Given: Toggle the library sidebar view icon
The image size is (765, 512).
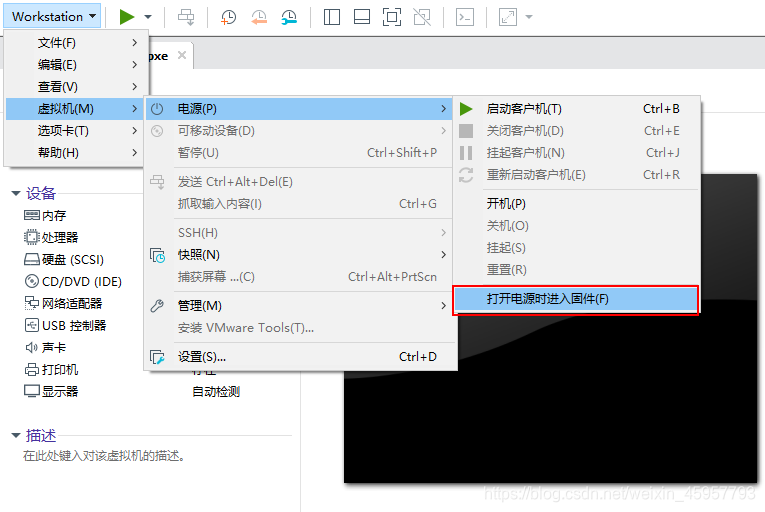Looking at the screenshot, I should pos(332,17).
